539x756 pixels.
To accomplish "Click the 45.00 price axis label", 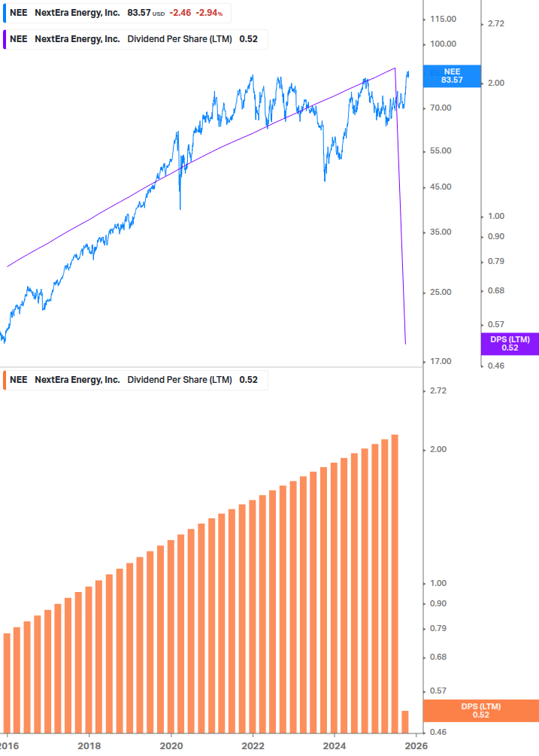I will 441,187.
